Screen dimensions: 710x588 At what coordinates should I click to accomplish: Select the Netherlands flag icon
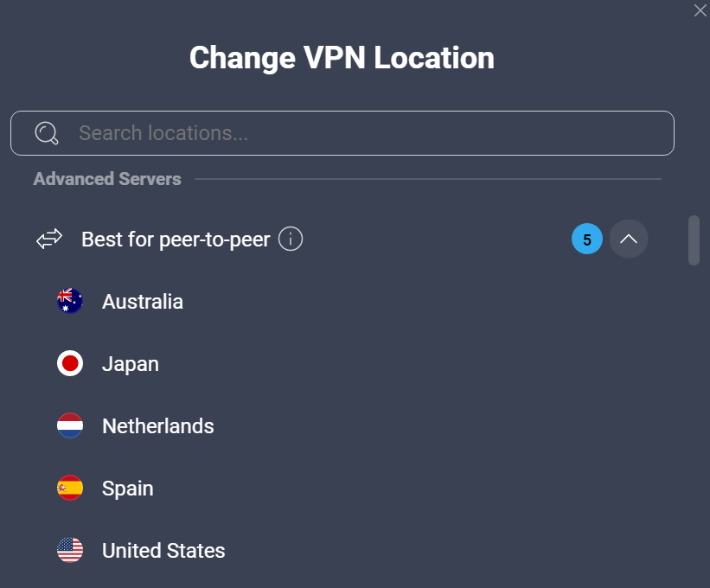(x=69, y=425)
